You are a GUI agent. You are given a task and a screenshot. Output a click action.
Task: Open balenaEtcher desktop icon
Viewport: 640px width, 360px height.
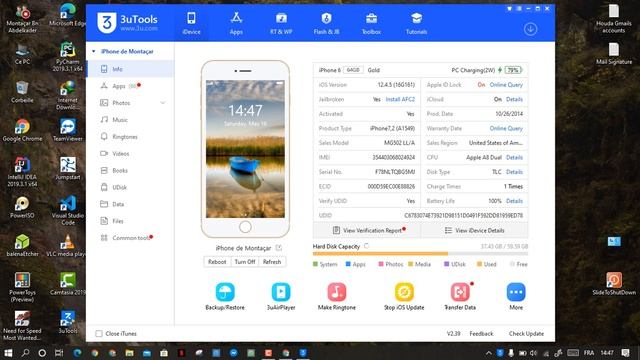tap(22, 246)
